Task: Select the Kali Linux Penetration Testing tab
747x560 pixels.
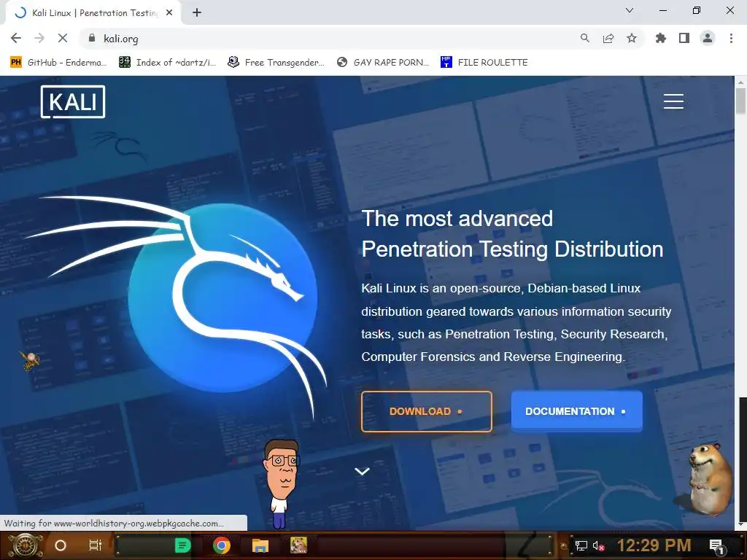Action: (x=93, y=13)
